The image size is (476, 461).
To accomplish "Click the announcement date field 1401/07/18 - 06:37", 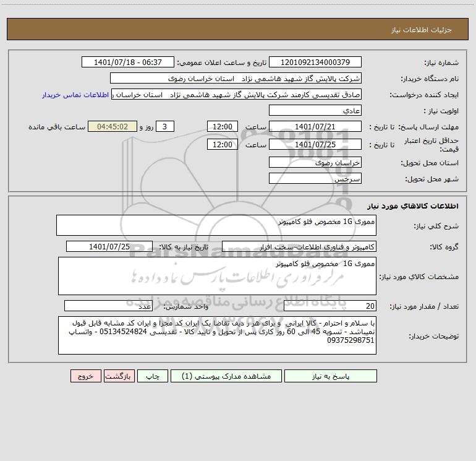I will click(128, 62).
